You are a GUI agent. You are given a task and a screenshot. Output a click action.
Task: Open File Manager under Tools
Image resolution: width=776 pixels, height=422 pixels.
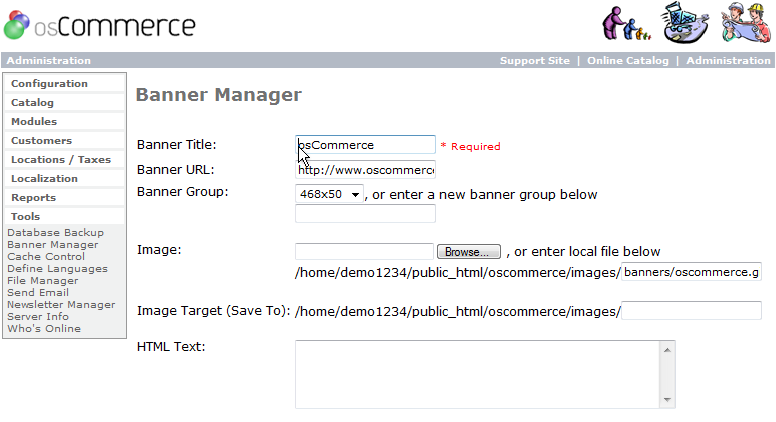pyautogui.click(x=43, y=281)
